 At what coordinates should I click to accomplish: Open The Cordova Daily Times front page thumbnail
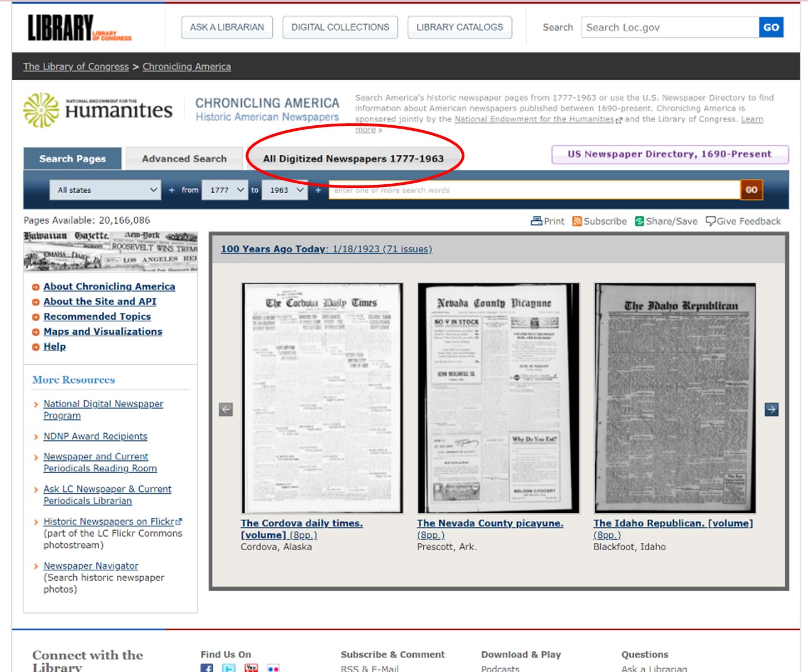click(322, 398)
